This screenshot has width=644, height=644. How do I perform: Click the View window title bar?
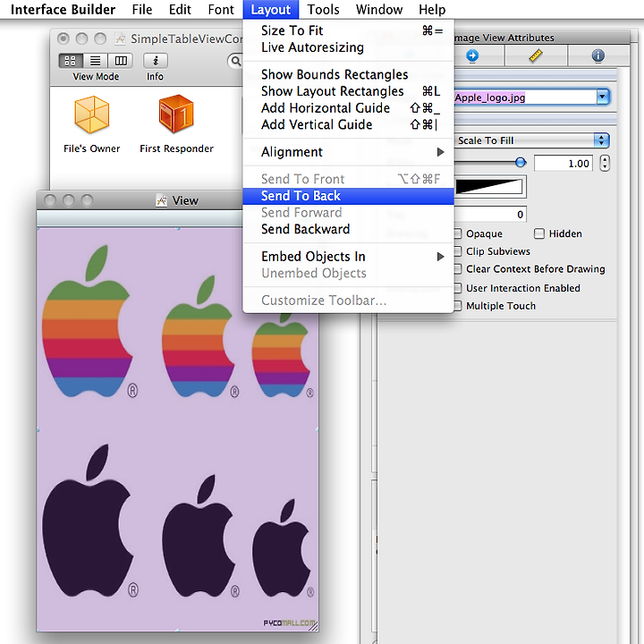[140, 200]
